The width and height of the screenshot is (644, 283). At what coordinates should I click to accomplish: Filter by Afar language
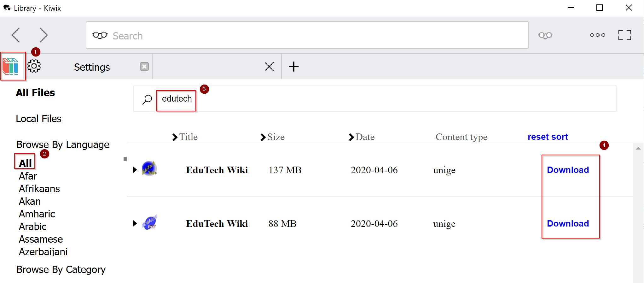(x=28, y=176)
